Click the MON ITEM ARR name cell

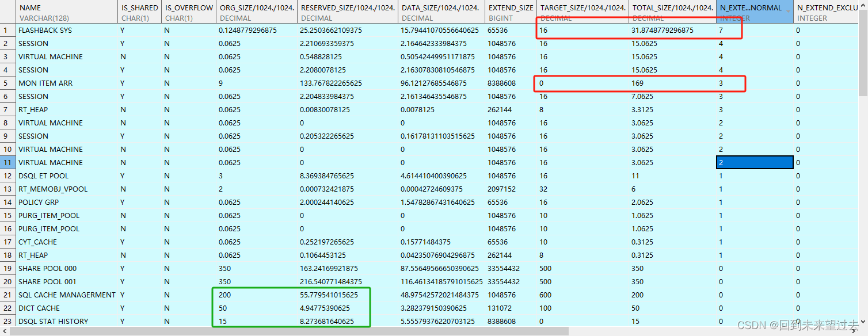pos(67,83)
